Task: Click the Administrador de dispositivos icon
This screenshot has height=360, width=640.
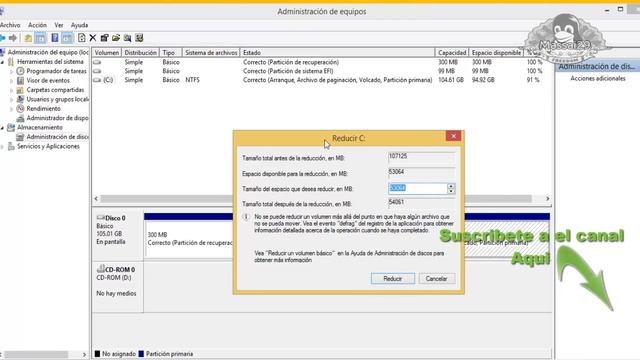Action: tap(20, 118)
